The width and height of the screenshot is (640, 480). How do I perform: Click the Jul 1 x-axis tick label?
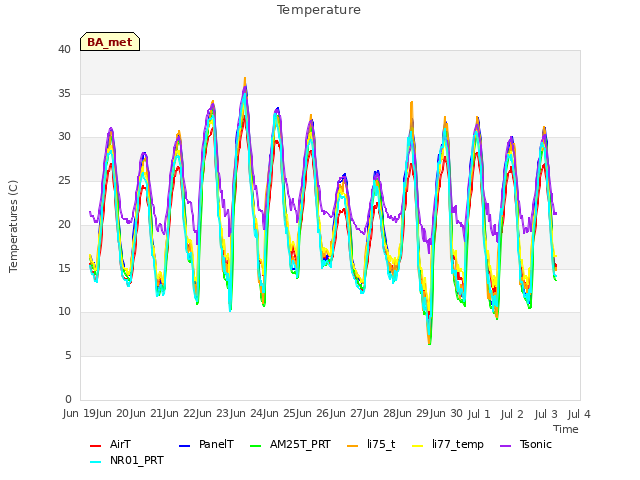coord(479,414)
